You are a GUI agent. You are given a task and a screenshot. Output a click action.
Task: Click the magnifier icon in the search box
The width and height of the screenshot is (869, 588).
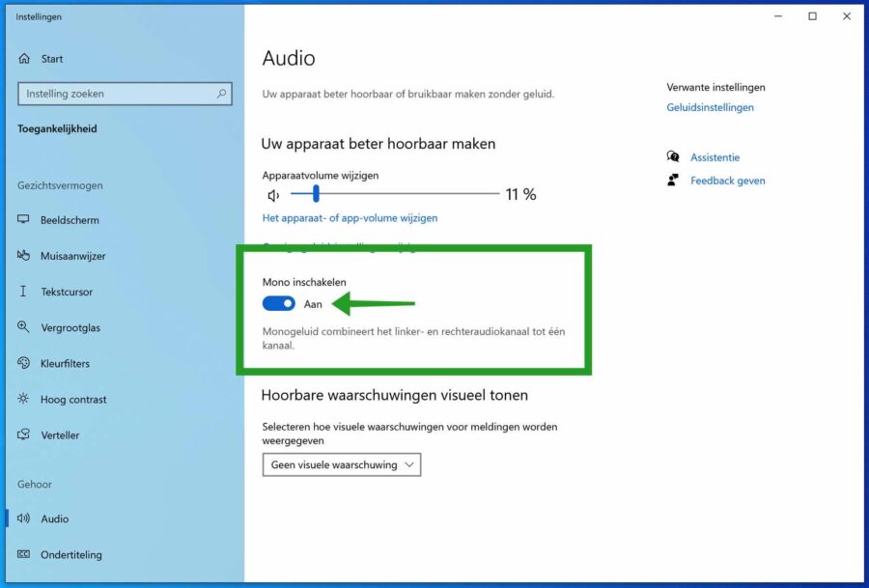(x=223, y=94)
